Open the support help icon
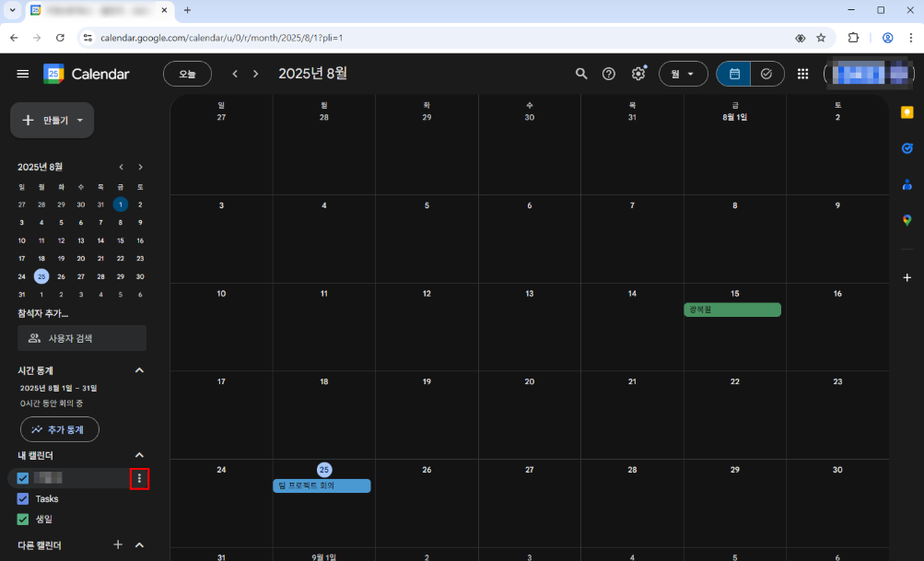 [x=609, y=74]
